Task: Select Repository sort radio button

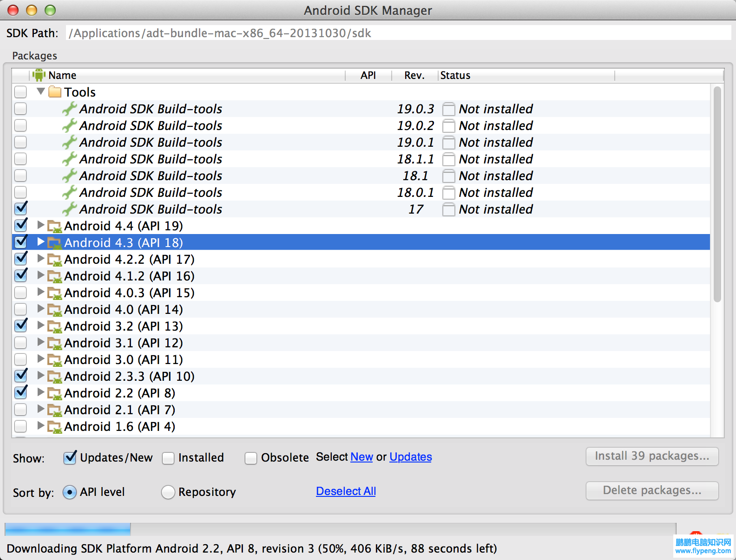Action: pyautogui.click(x=168, y=492)
